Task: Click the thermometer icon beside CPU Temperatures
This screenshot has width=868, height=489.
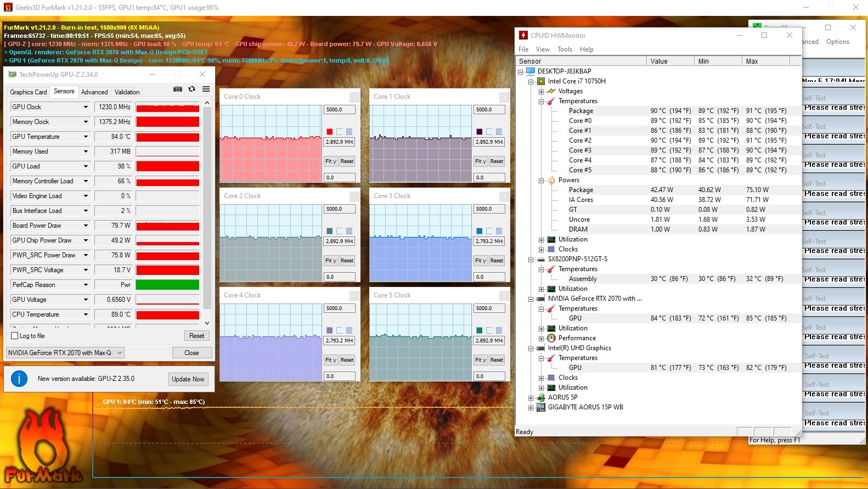Action: tap(551, 101)
